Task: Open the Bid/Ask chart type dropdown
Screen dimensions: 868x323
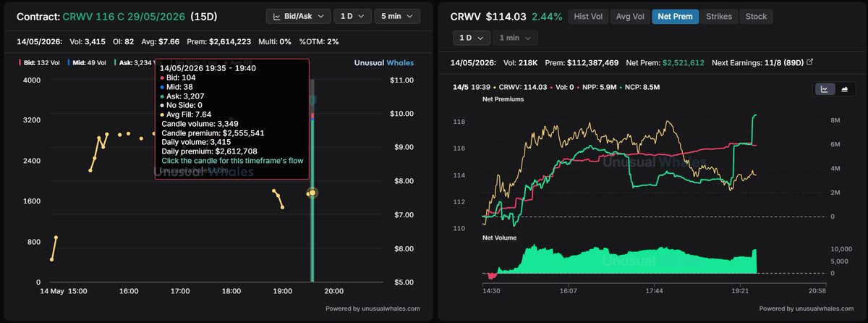Action: 299,16
